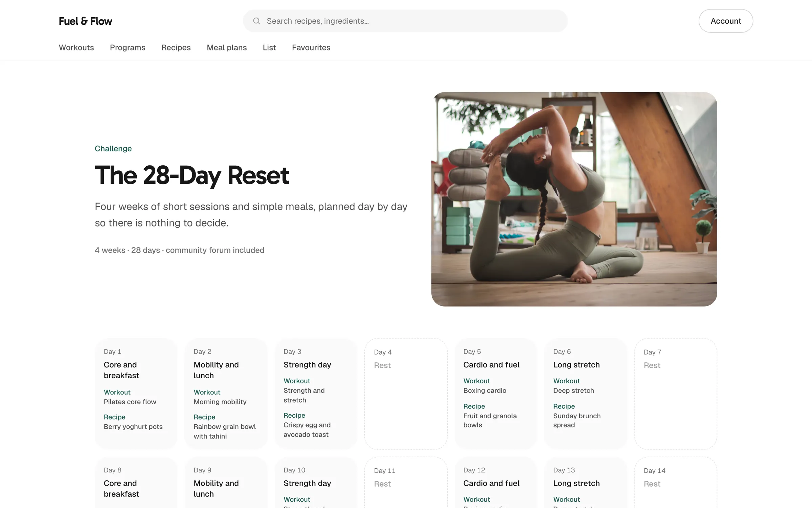Image resolution: width=812 pixels, height=508 pixels.
Task: Open Day 5 Cardio and fuel card
Action: [x=496, y=394]
